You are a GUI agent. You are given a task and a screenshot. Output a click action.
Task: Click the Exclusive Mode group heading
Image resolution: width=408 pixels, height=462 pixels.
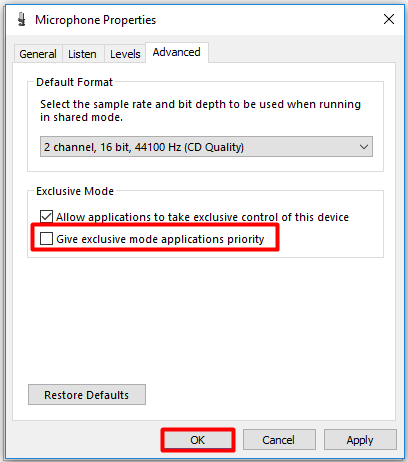click(75, 191)
